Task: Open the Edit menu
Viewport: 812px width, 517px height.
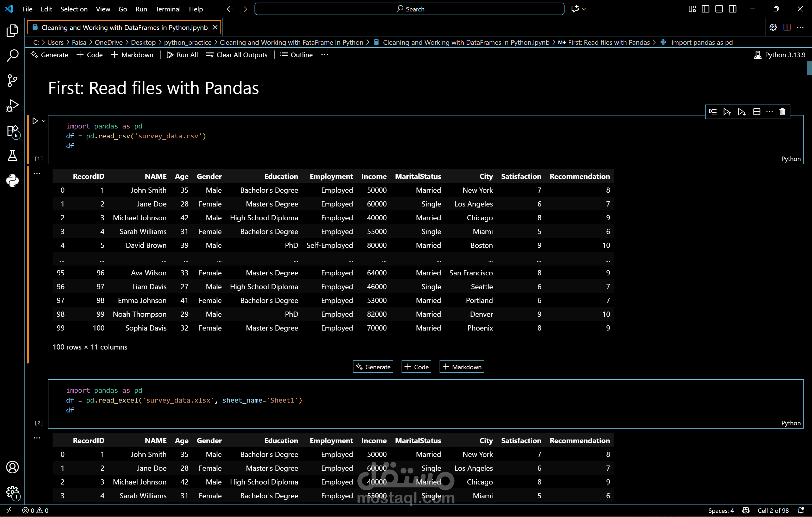Action: 46,9
